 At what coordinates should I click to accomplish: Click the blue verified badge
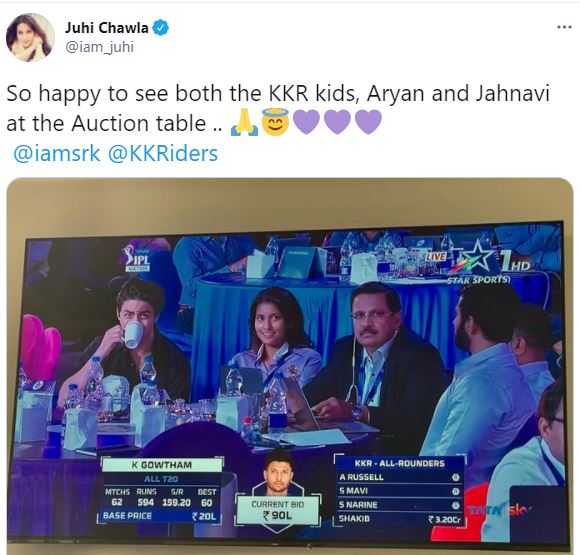(161, 28)
